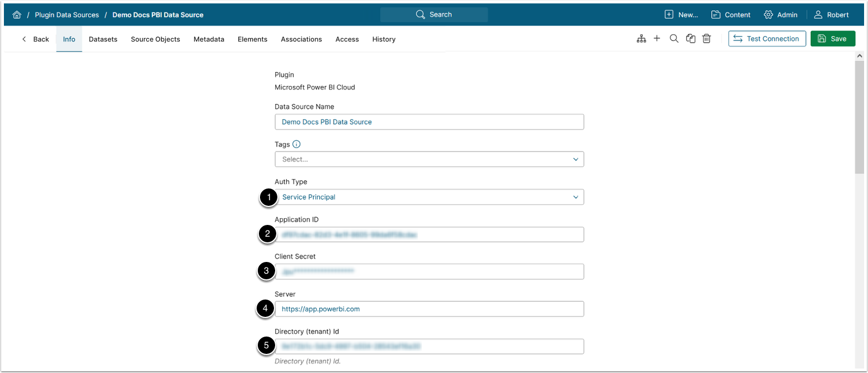
Task: Save the data source
Action: pyautogui.click(x=833, y=39)
